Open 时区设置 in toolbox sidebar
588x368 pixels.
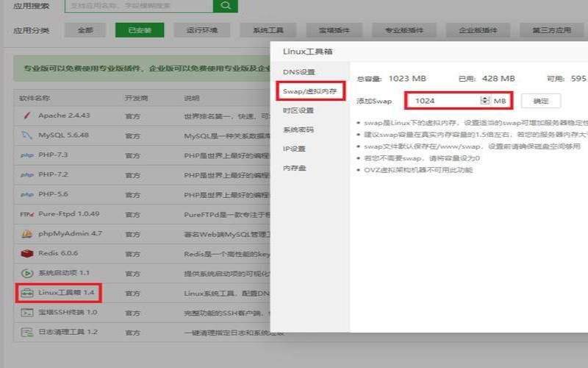click(x=298, y=110)
